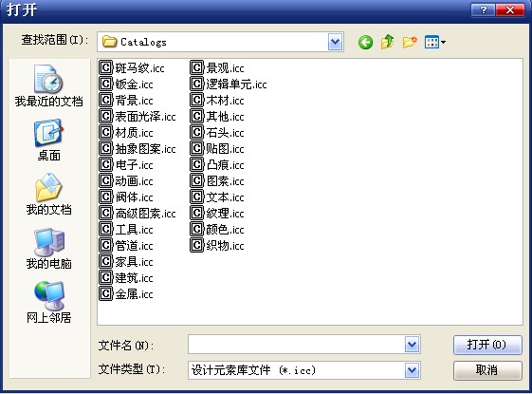Expand the 文件名 dropdown arrow
The image size is (532, 394).
coord(412,345)
